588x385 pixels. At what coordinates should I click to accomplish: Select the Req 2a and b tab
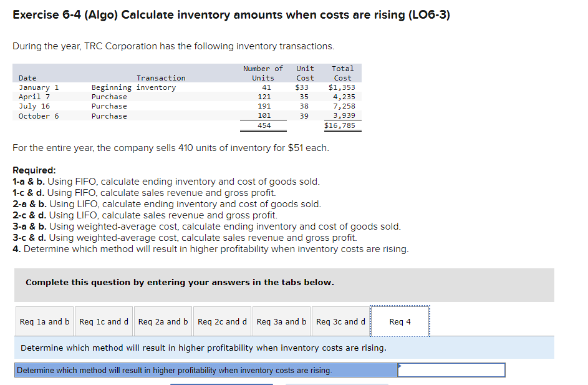(163, 321)
